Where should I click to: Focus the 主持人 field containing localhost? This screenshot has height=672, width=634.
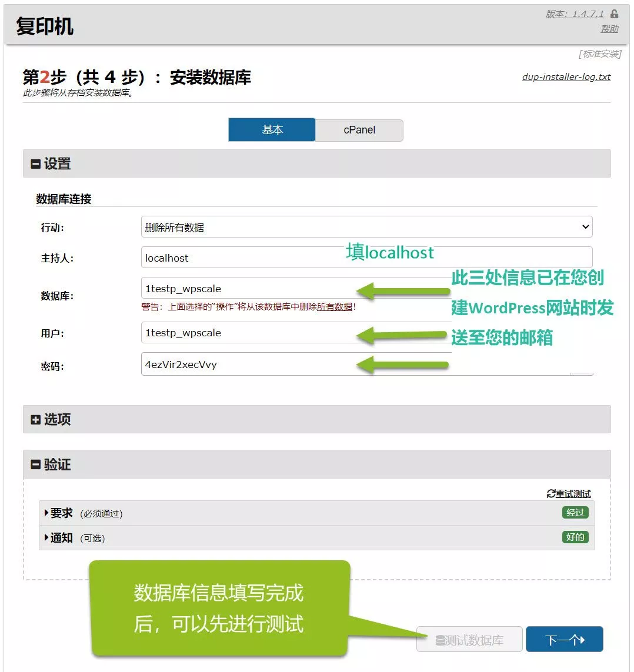coord(366,258)
